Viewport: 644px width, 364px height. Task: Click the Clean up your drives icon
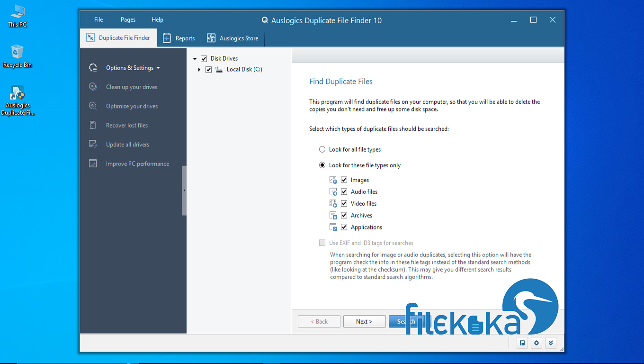click(x=93, y=87)
